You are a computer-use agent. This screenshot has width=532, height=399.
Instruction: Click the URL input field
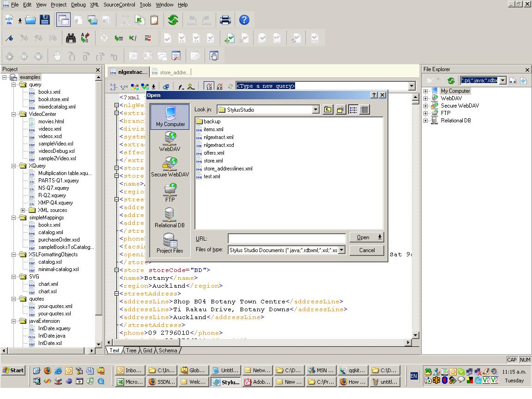[x=286, y=238]
